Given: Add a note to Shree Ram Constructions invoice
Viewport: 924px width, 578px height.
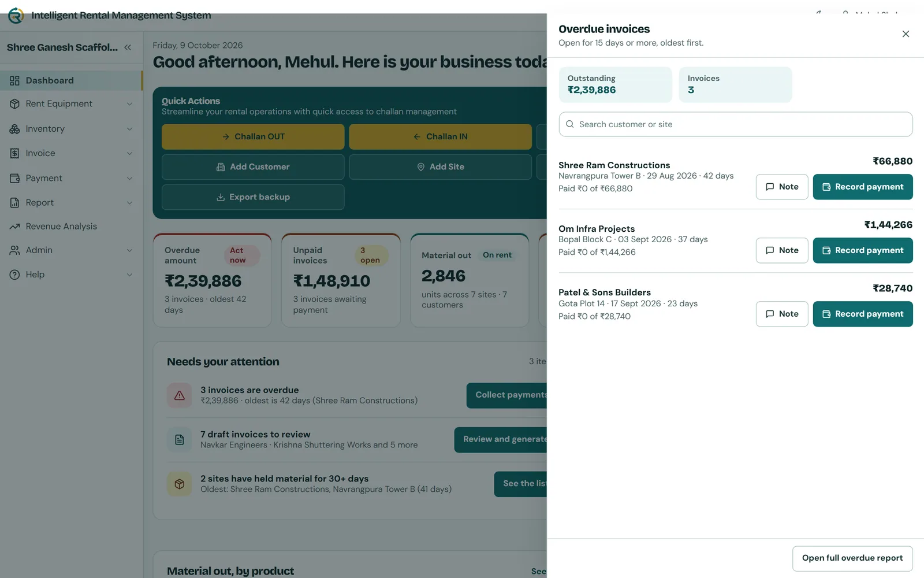Looking at the screenshot, I should pos(782,187).
